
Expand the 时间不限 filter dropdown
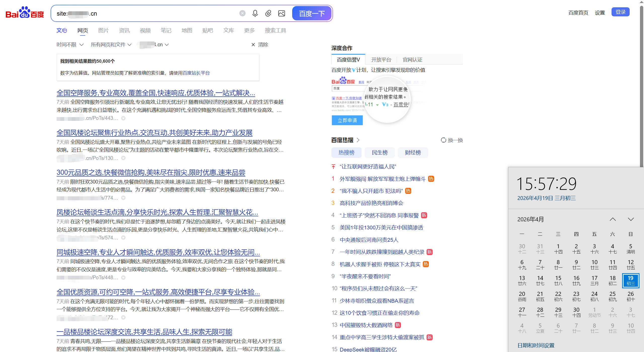tap(70, 45)
